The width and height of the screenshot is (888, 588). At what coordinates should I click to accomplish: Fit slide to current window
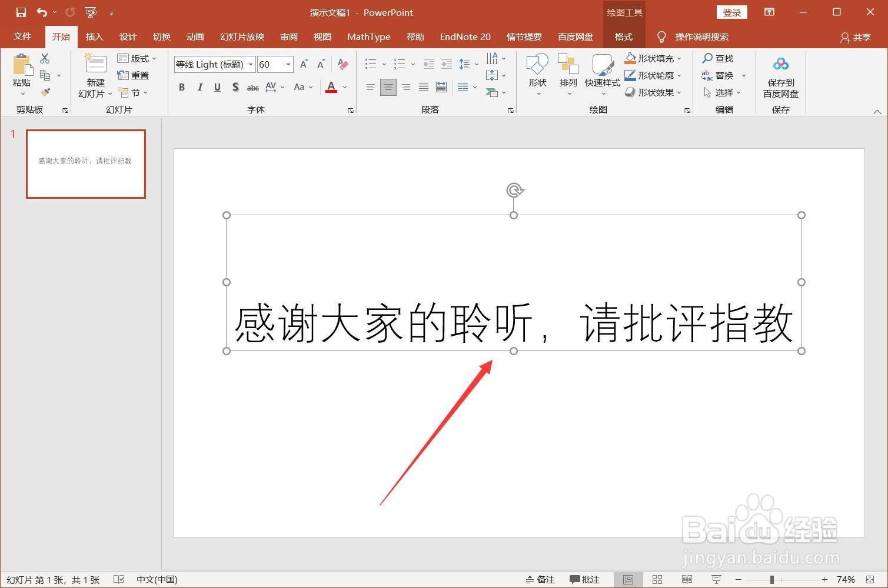[x=870, y=580]
